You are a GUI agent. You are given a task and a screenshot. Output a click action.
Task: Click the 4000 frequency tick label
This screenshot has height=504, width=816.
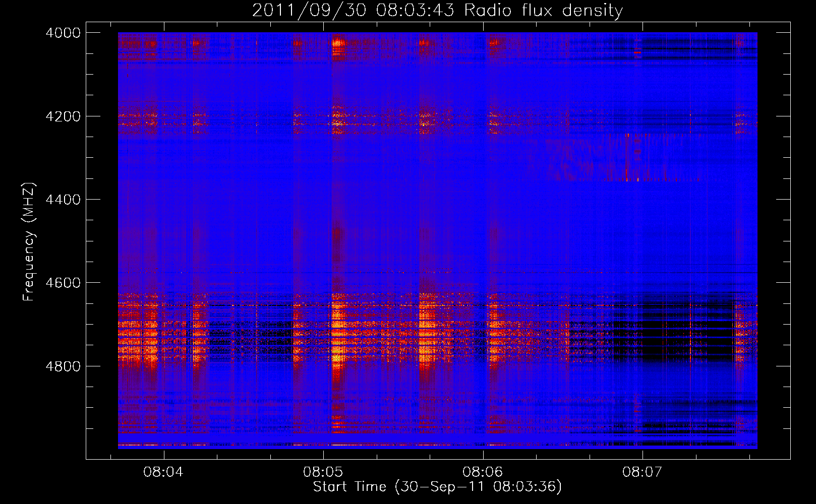point(63,33)
